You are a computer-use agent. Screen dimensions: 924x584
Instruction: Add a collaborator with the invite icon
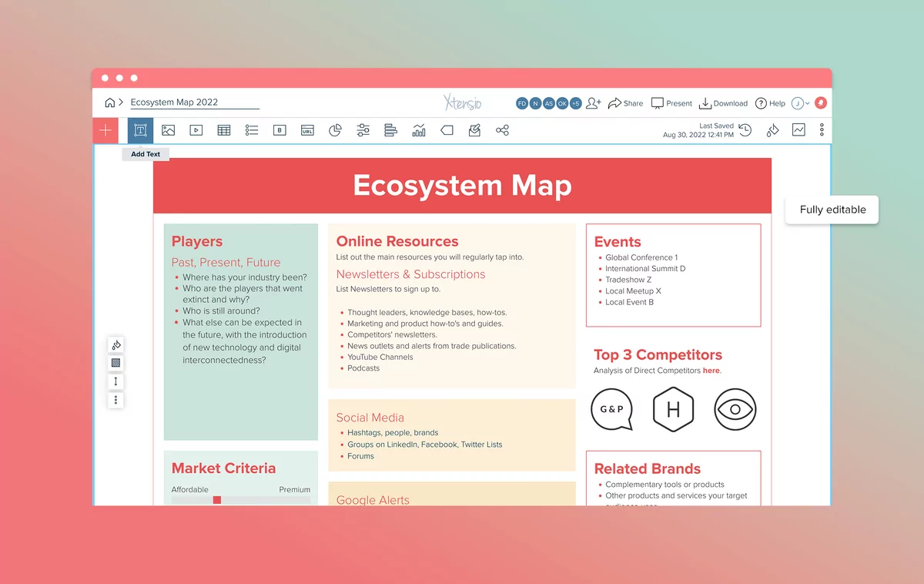click(x=594, y=102)
